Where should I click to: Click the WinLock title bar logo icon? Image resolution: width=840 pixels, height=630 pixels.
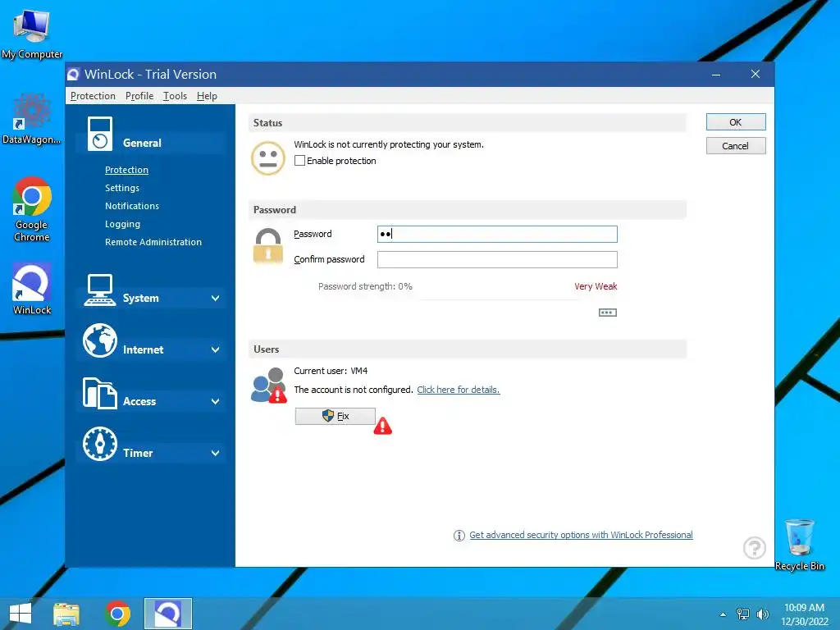tap(73, 75)
